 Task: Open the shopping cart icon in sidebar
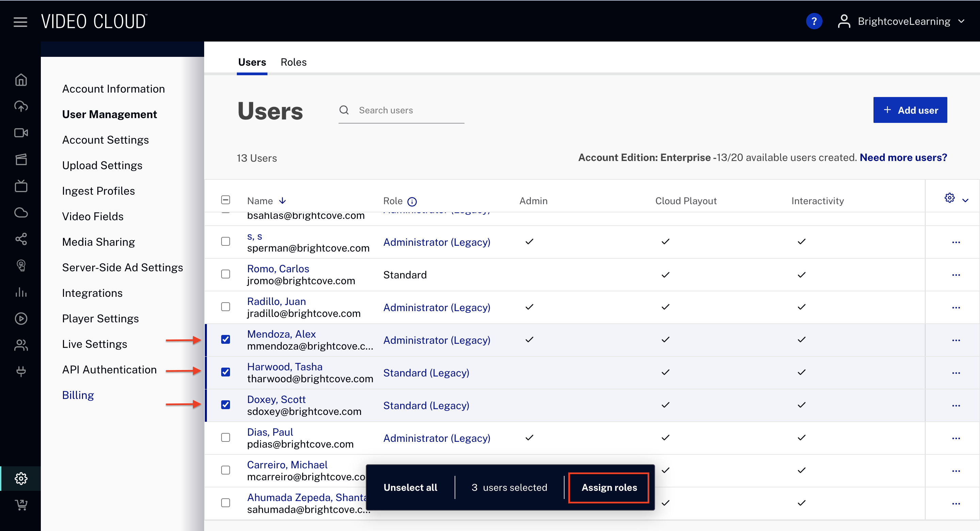[x=21, y=504]
